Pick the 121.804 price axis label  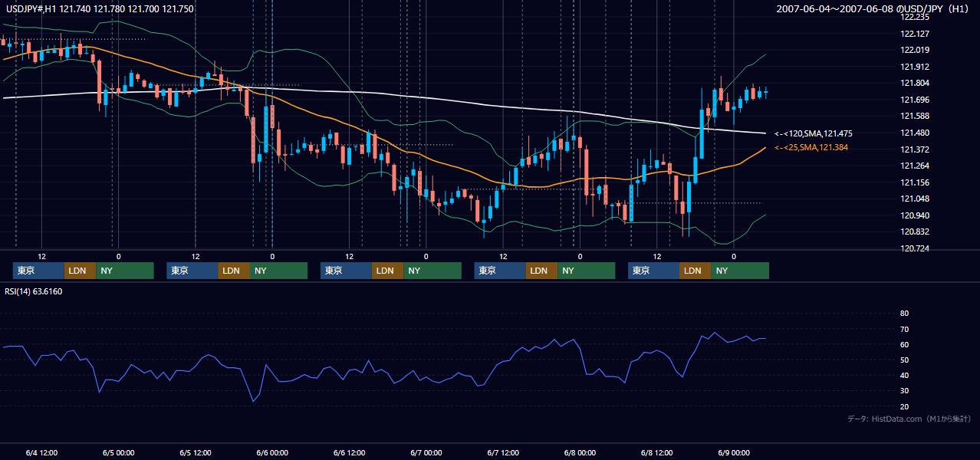click(916, 83)
